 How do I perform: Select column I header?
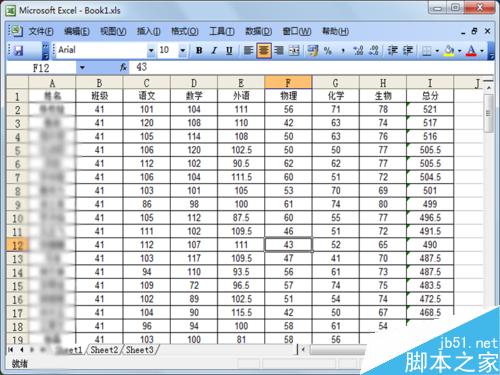click(x=430, y=83)
